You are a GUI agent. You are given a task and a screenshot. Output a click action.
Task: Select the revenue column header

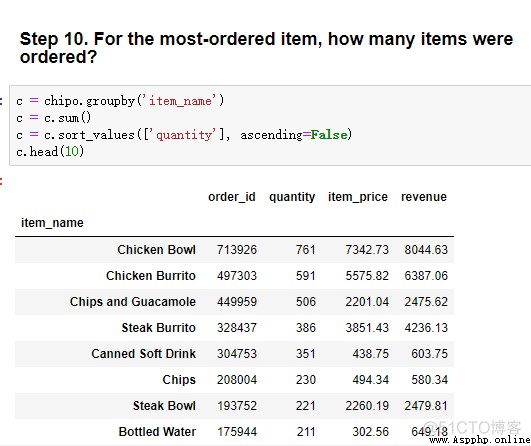tap(424, 197)
